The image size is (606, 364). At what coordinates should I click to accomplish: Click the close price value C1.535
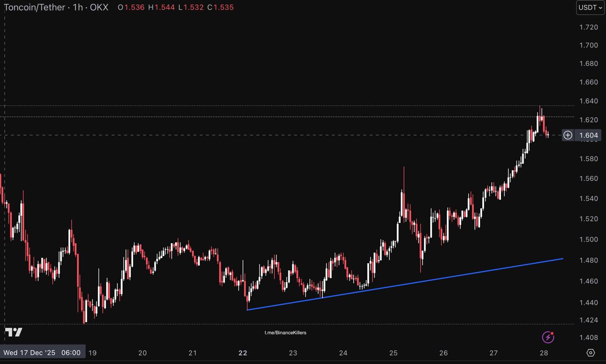point(220,8)
